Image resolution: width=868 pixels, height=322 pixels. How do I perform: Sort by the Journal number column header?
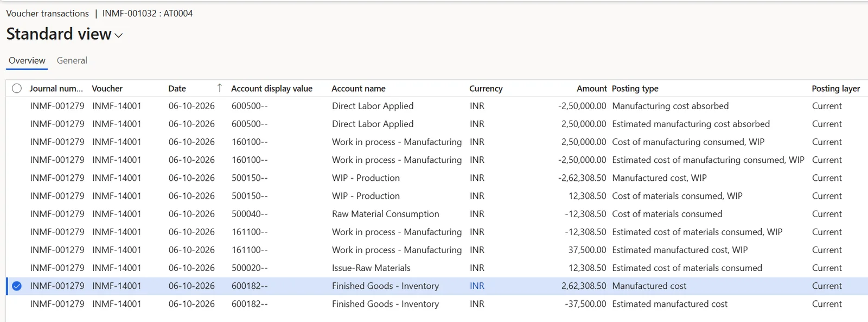click(56, 89)
